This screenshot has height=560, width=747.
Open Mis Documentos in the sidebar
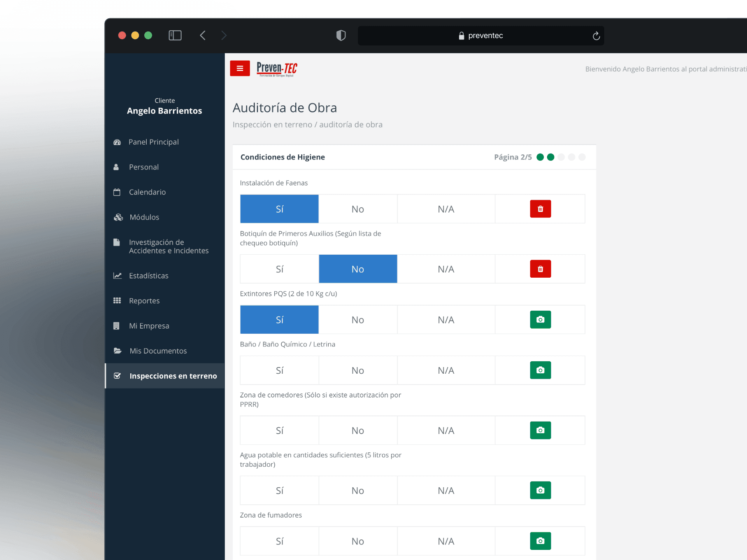pyautogui.click(x=165, y=351)
